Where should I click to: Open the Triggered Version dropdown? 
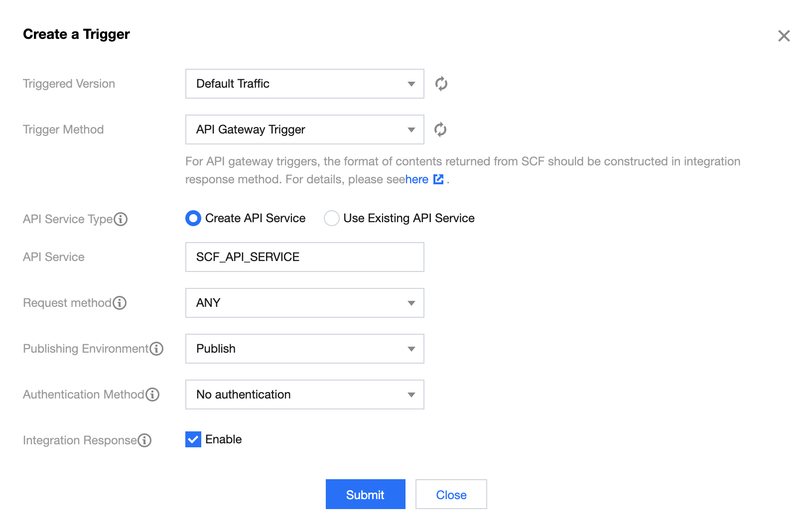click(x=304, y=84)
